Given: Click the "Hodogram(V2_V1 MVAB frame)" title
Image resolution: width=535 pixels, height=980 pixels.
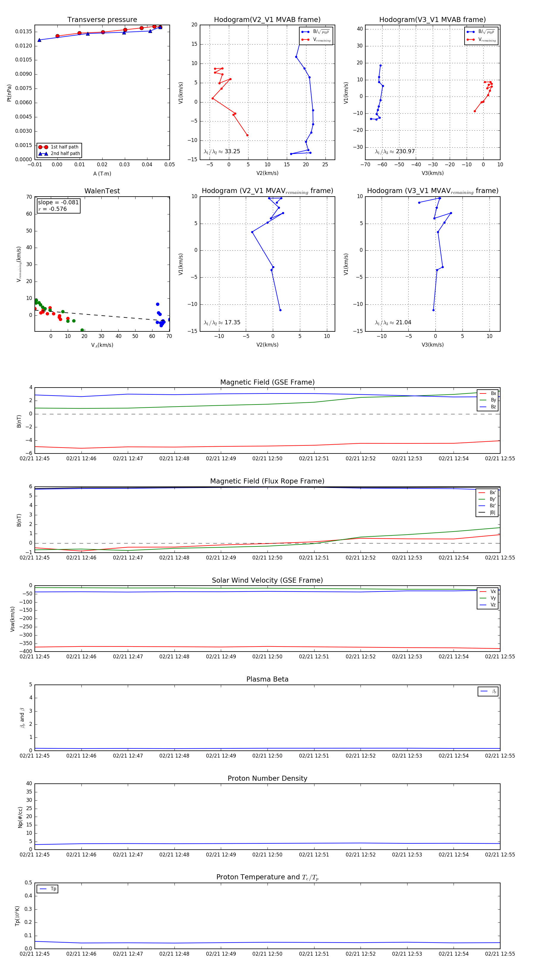Looking at the screenshot, I should 267,20.
